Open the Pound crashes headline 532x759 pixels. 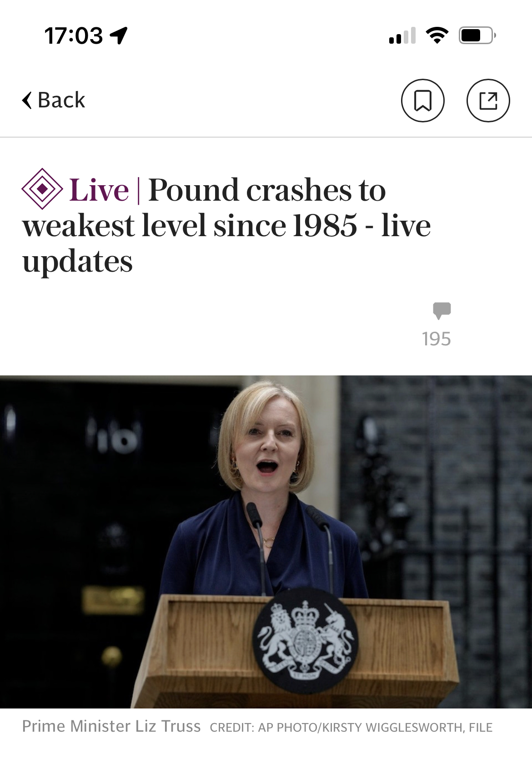(226, 226)
